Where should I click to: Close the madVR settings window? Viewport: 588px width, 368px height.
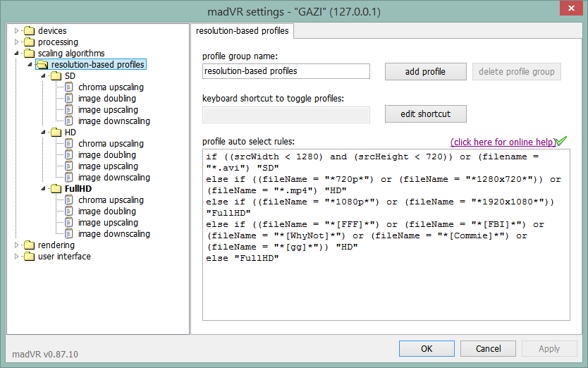click(571, 8)
